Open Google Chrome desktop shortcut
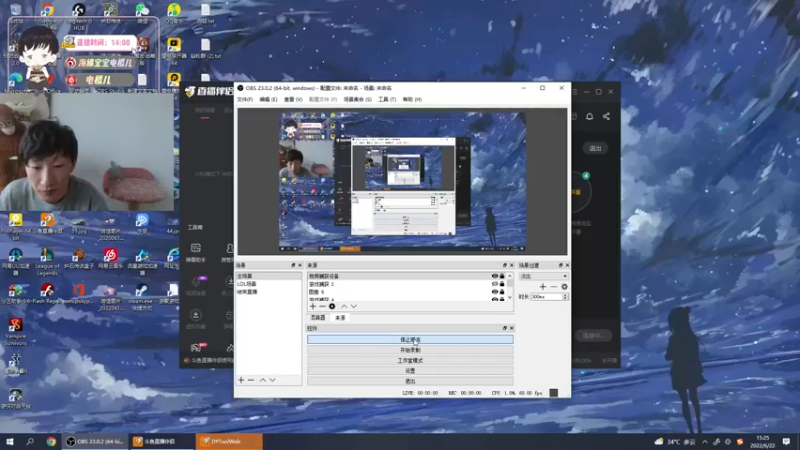Screen dimensions: 800x450 click(x=47, y=13)
